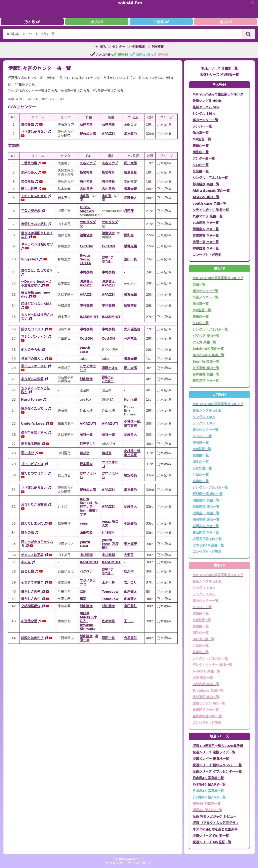This screenshot has width=258, height=868.
Task: Click music note icon for 三角の空き地
Action: pyautogui.click(x=43, y=211)
